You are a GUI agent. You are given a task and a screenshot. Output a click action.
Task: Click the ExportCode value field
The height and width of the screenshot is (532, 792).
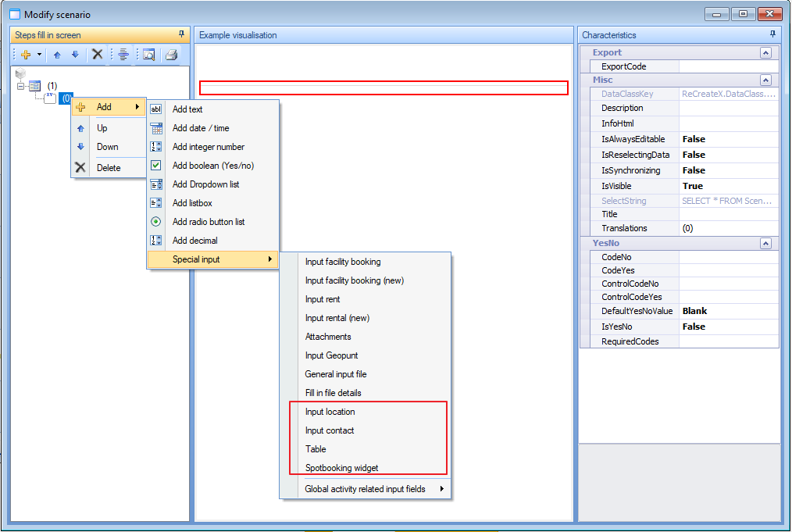[x=728, y=67]
